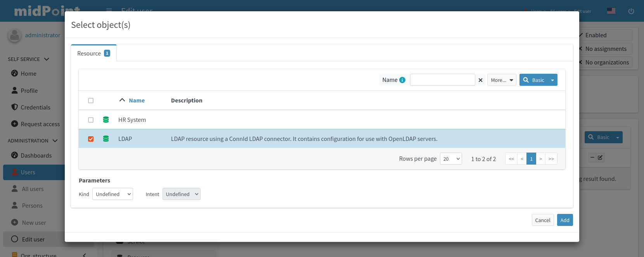The width and height of the screenshot is (644, 257).
Task: Select page 1 in pagination
Action: [531, 159]
